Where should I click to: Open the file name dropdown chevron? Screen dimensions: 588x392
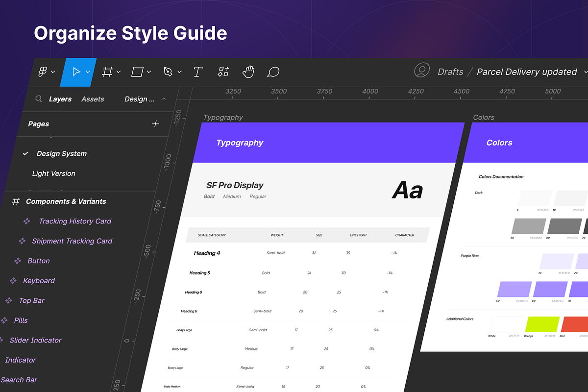[x=586, y=72]
